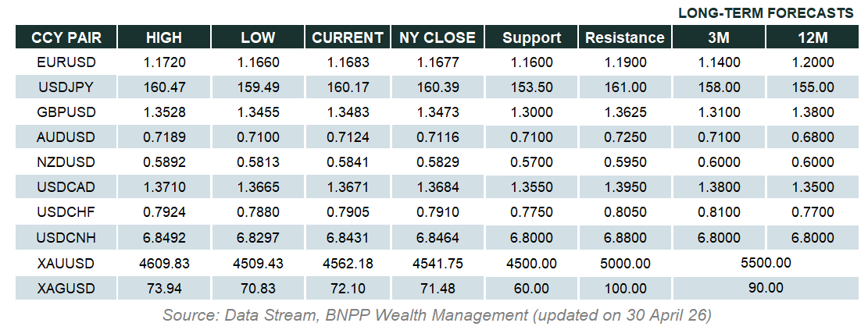Click the USDCNH currency pair cell
This screenshot has height=330, width=868.
coord(66,238)
